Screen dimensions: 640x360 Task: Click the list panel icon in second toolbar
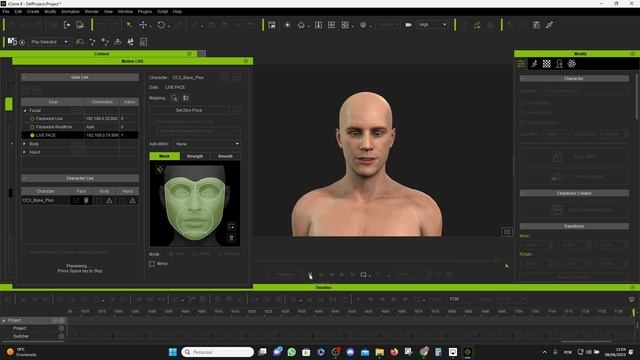(143, 42)
